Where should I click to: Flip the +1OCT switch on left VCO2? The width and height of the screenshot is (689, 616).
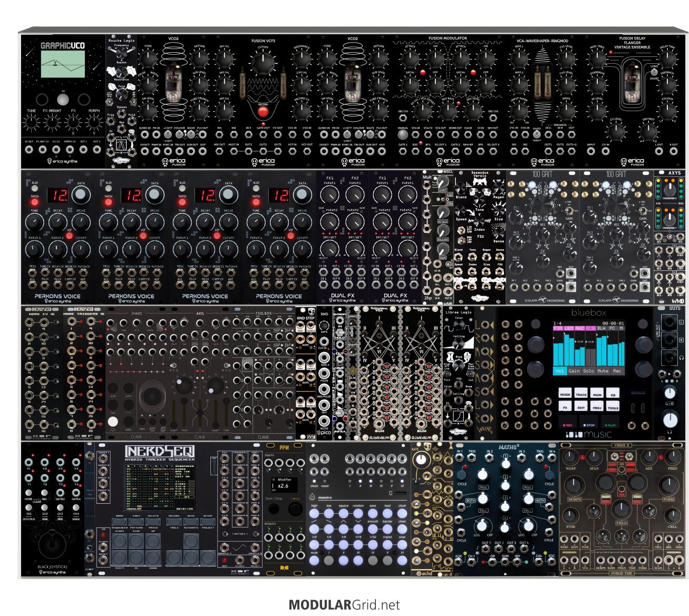(x=168, y=134)
